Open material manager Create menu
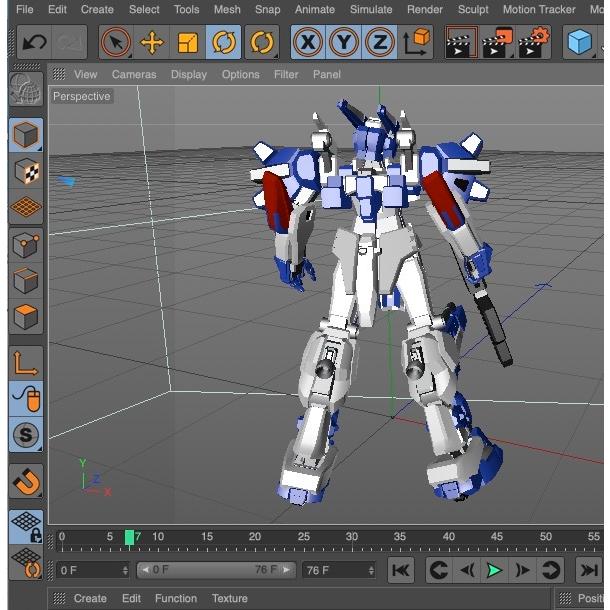Viewport: 610px width, 610px height. point(90,598)
